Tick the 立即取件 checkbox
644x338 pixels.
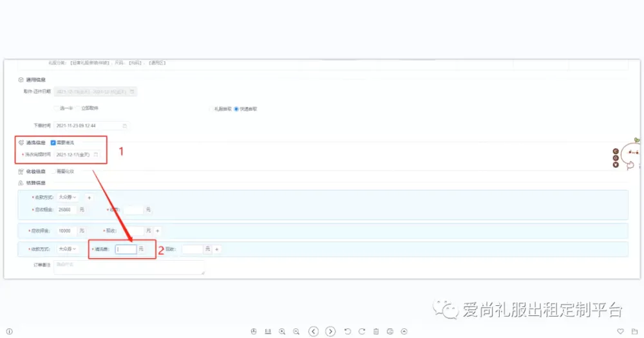[77, 108]
